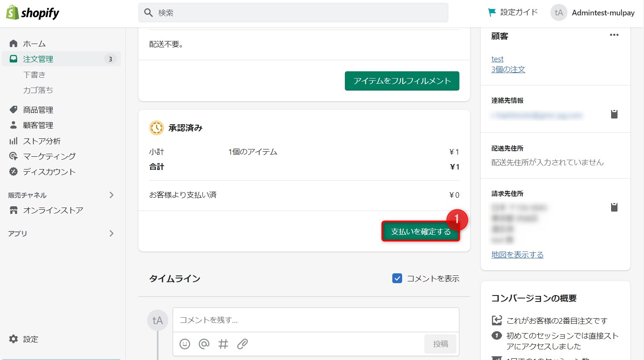Click 地図を表示する link
The height and width of the screenshot is (360, 644).
[x=518, y=255]
